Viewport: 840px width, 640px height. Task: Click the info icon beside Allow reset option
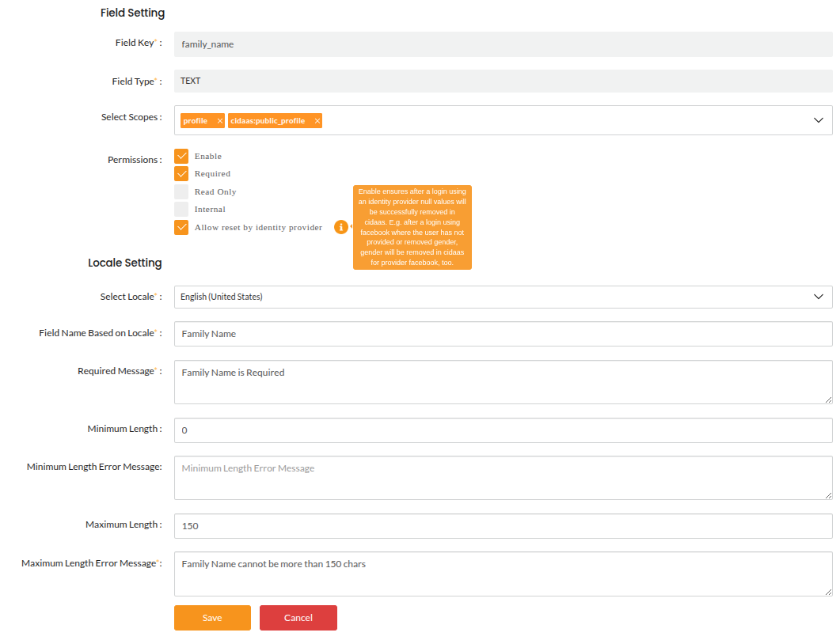(x=341, y=227)
